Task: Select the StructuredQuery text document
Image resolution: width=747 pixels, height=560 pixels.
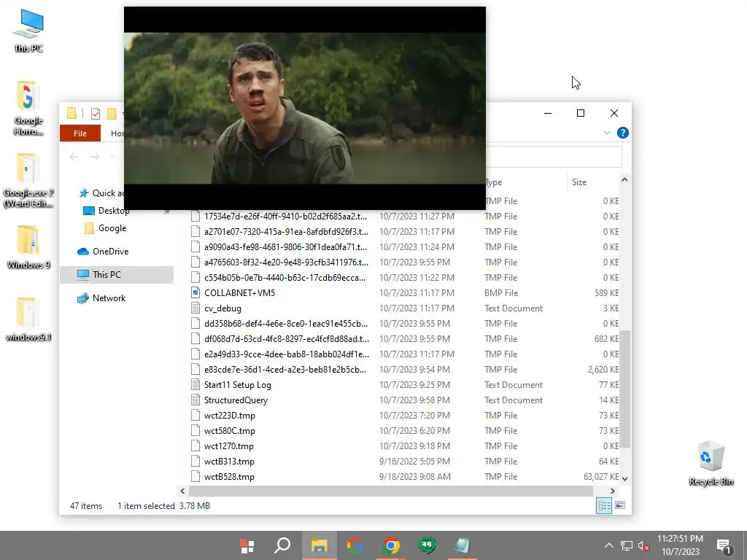Action: (404, 400)
